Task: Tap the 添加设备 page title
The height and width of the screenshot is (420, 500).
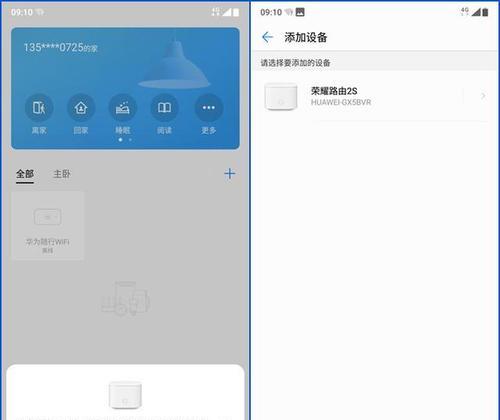Action: (306, 37)
